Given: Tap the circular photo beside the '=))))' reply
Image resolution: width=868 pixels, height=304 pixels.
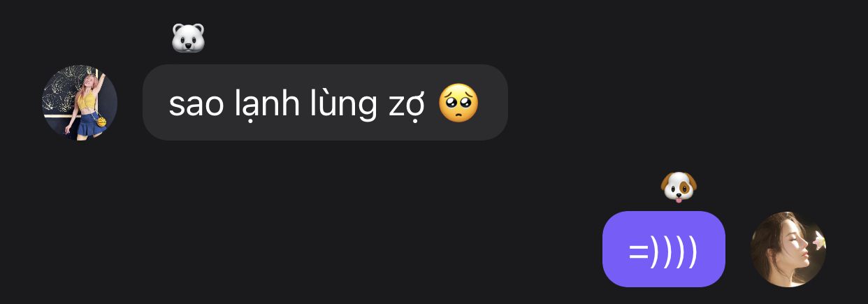Looking at the screenshot, I should coord(788,249).
